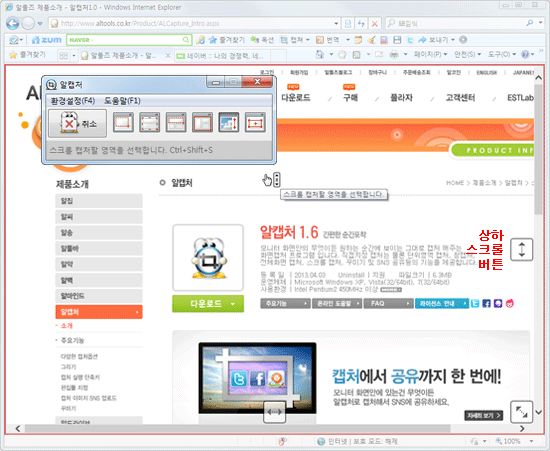Click the FAQ button
The width and height of the screenshot is (550, 451).
388,304
